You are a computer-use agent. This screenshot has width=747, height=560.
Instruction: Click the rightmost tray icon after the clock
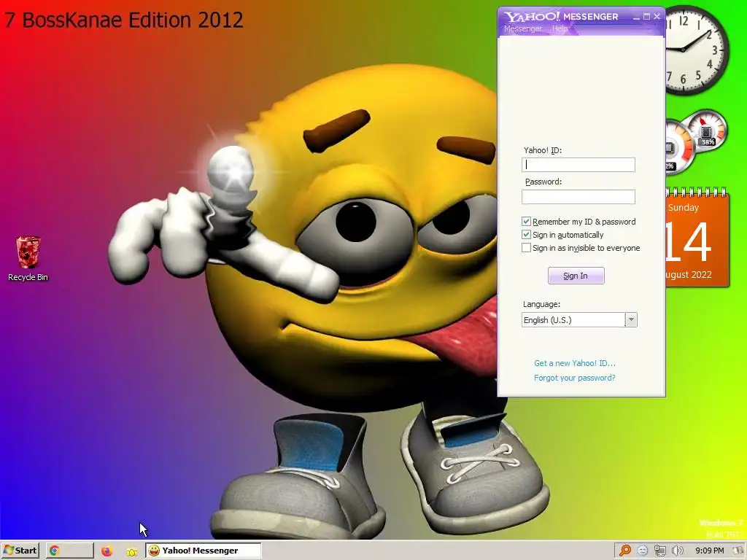tap(739, 551)
